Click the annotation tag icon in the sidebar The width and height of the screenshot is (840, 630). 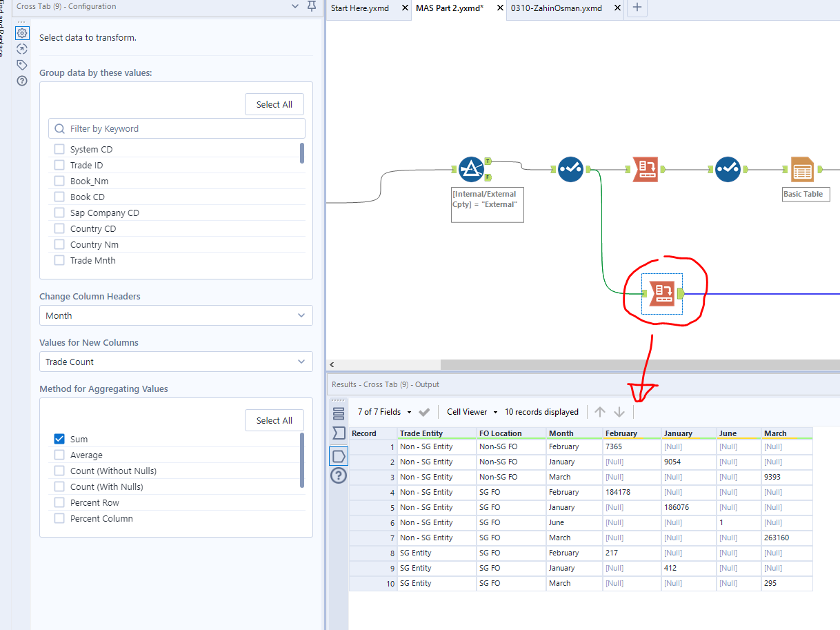[x=21, y=64]
